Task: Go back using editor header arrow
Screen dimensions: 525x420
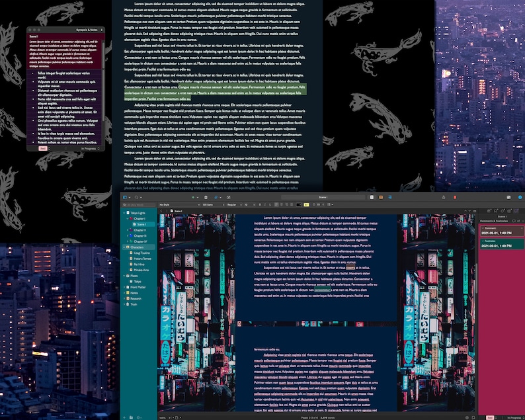Action: (161, 211)
